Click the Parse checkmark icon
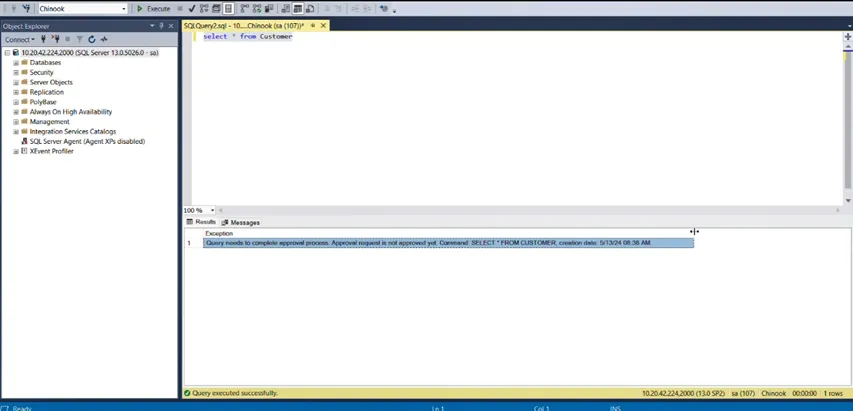This screenshot has height=411, width=853. point(192,9)
